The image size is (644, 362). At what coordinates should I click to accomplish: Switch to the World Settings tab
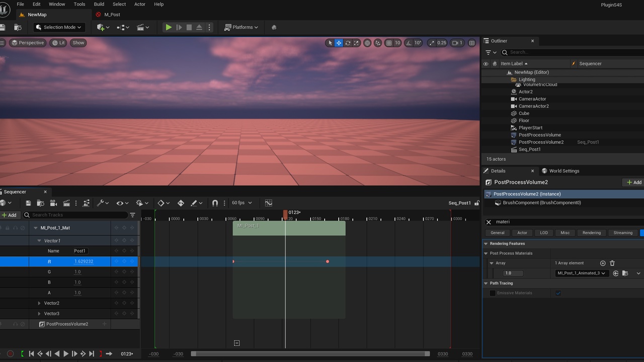pyautogui.click(x=563, y=171)
